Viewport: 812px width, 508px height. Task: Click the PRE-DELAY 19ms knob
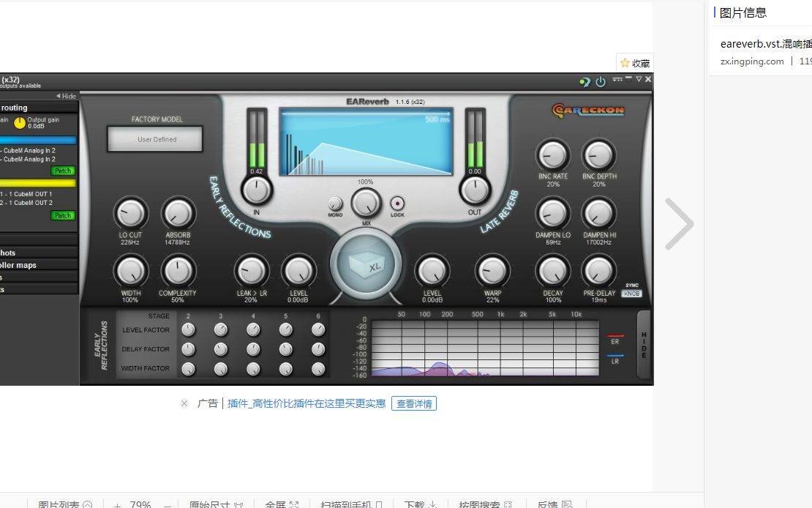[598, 271]
